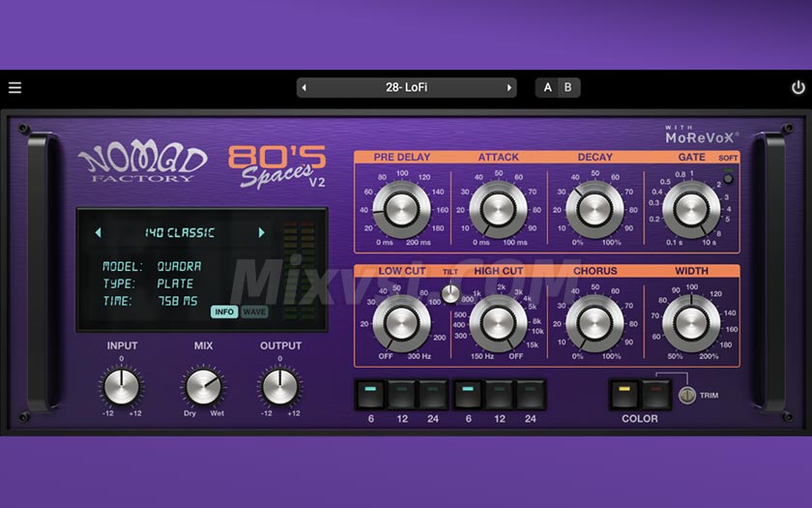Select next reverb in the display
Viewport: 812px width, 508px height.
click(x=262, y=233)
